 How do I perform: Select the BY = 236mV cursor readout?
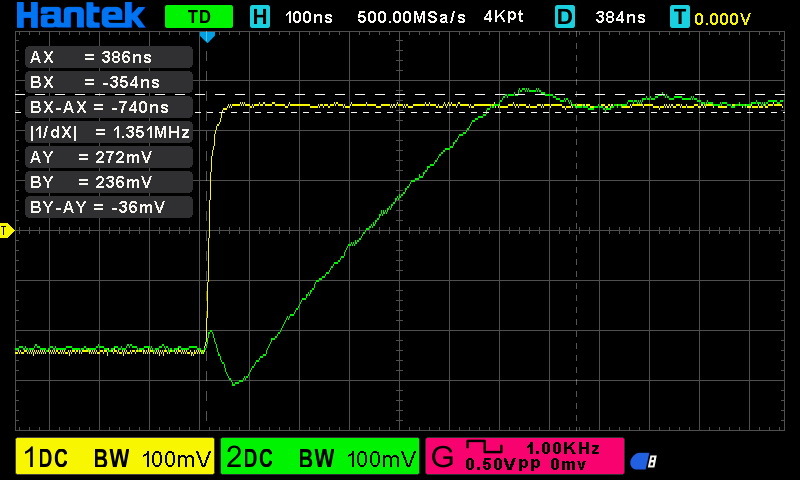pos(109,182)
